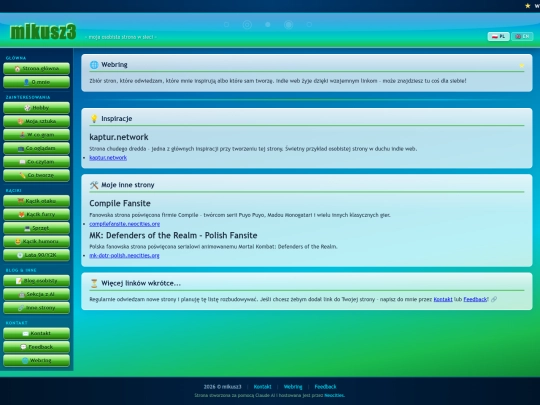Image resolution: width=540 pixels, height=405 pixels.
Task: Open Kontakt from the sidebar
Action: [37, 333]
